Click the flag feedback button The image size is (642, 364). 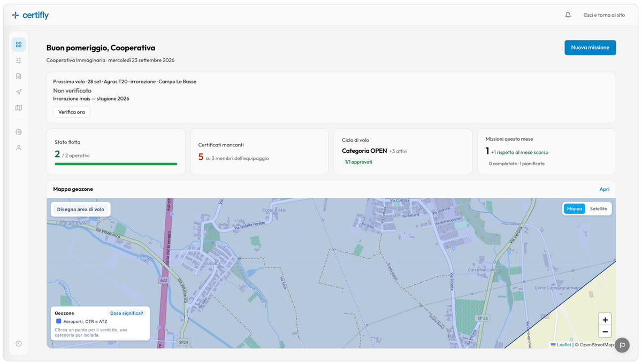pyautogui.click(x=622, y=345)
